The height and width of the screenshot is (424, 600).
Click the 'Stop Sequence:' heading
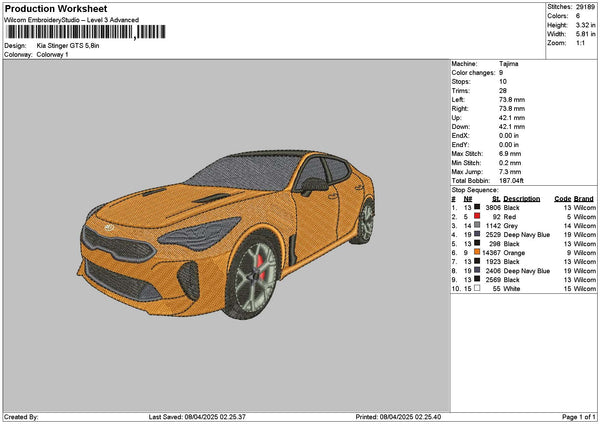[x=475, y=190]
